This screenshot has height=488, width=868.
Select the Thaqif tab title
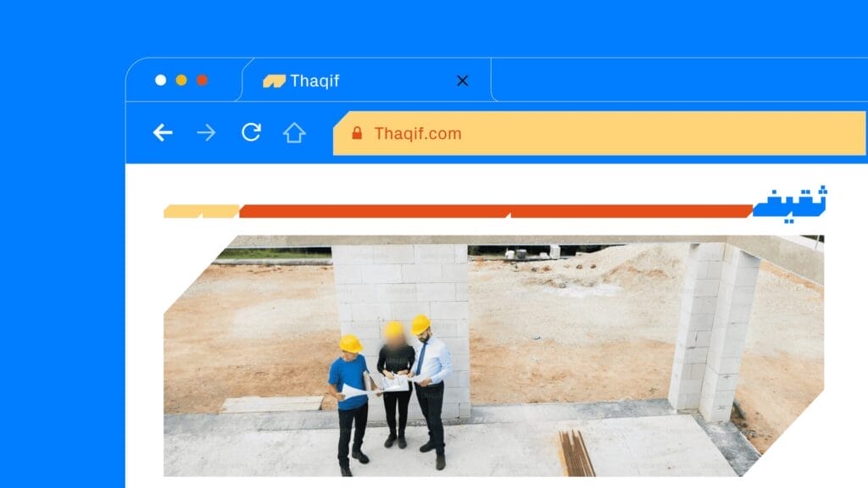tap(314, 80)
